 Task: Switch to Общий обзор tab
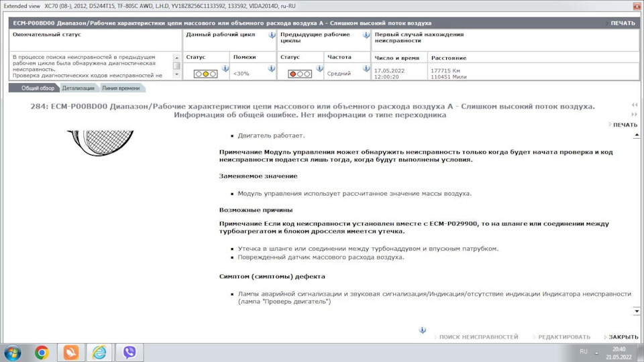pyautogui.click(x=34, y=88)
